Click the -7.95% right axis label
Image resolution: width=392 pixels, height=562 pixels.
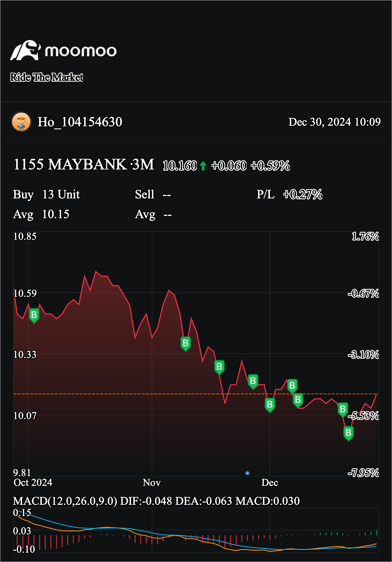[x=363, y=473]
